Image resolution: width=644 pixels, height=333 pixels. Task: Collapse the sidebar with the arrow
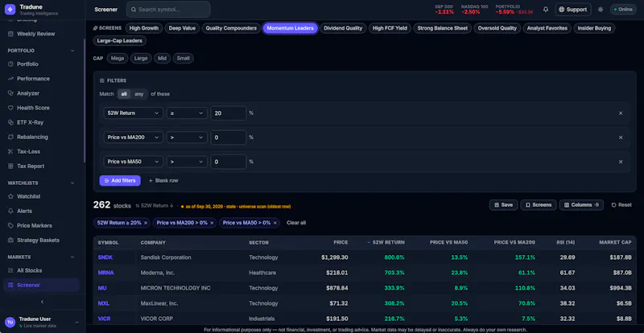(42, 302)
